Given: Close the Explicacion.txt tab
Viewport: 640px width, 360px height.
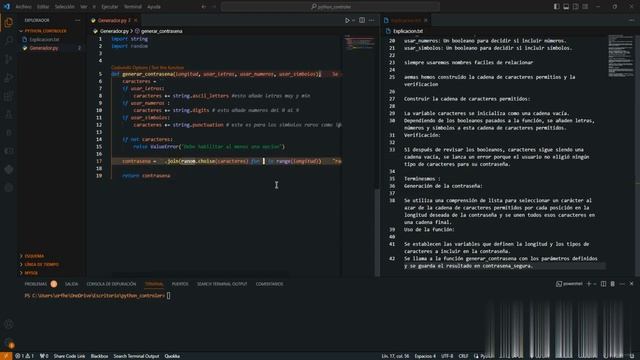Looking at the screenshot, I should click(x=426, y=20).
